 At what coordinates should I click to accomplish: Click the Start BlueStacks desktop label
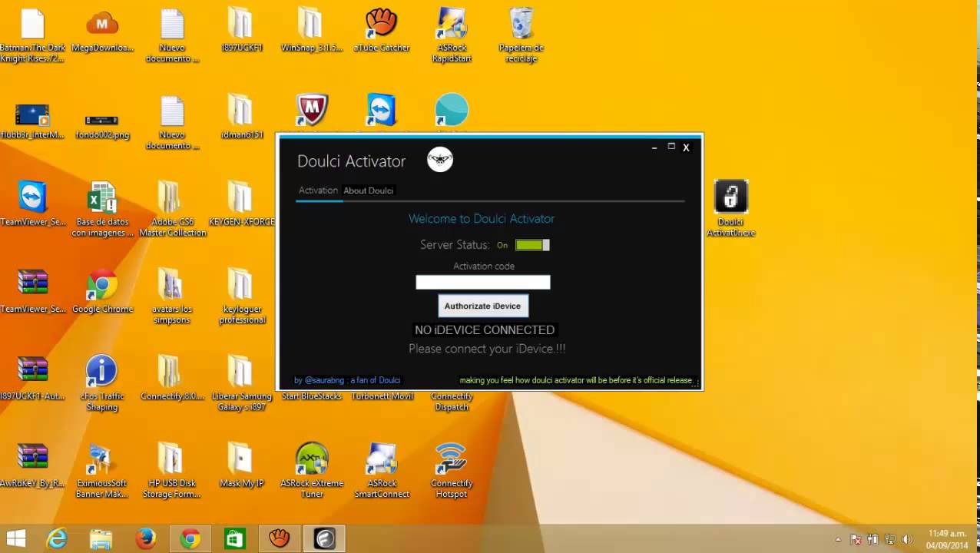(312, 396)
